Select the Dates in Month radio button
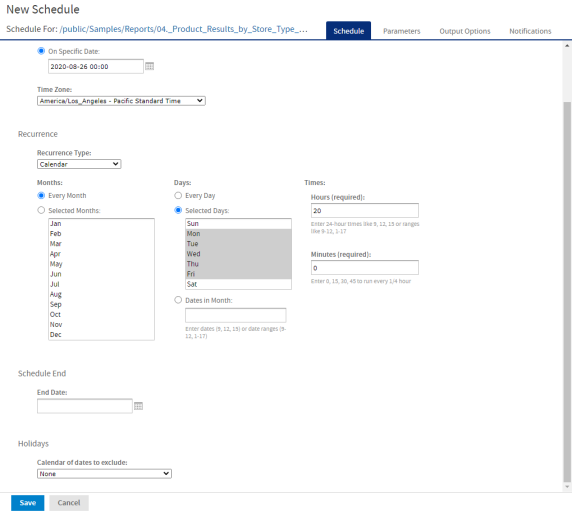 click(x=178, y=300)
